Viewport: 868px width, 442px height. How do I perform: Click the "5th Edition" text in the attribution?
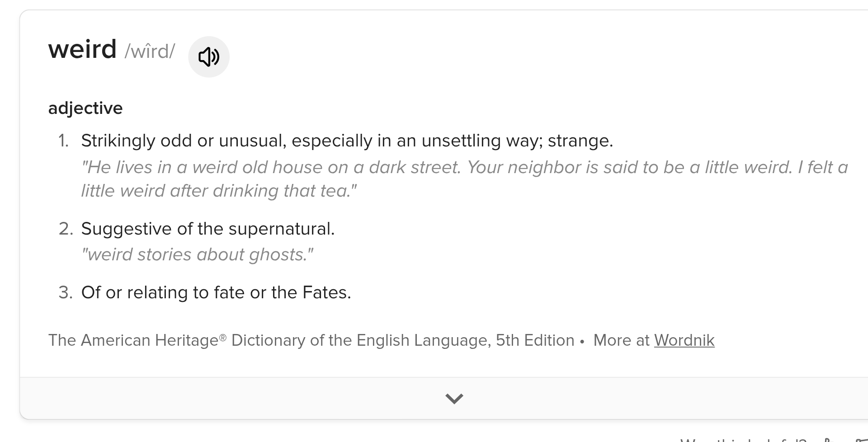535,340
